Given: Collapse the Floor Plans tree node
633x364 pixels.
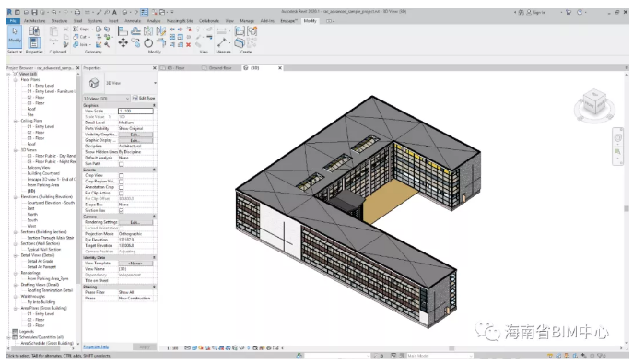Looking at the screenshot, I should pos(16,80).
